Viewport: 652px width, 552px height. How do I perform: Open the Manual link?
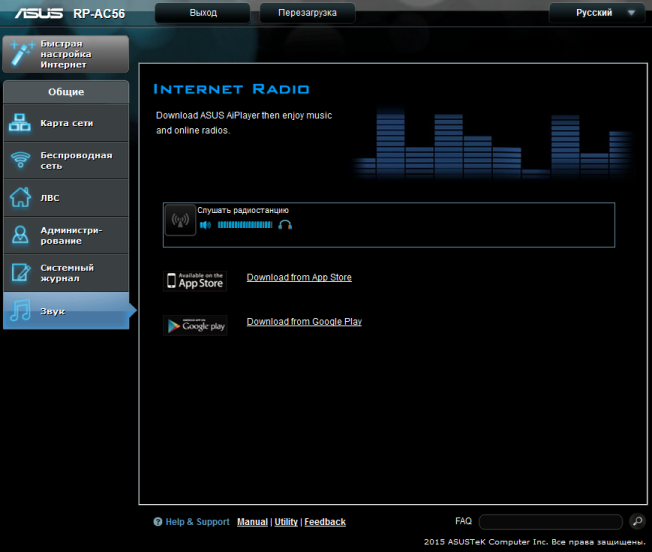(x=252, y=522)
